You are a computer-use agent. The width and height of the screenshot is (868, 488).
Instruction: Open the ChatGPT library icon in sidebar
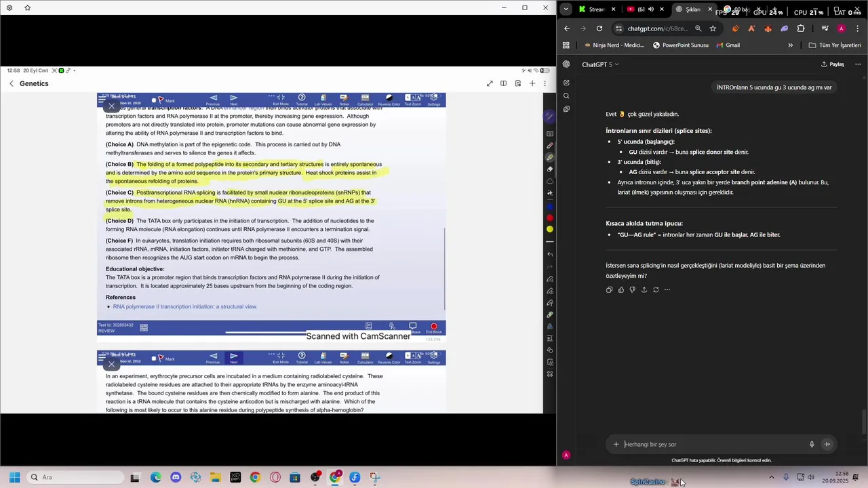[x=566, y=108]
